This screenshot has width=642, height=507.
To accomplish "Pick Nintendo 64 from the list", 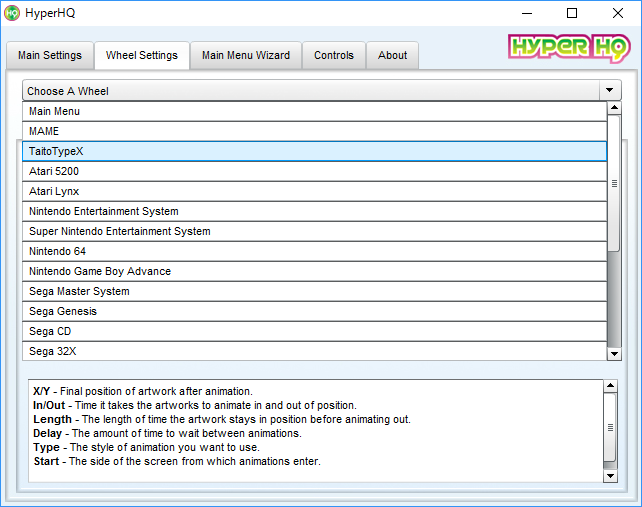I will pyautogui.click(x=314, y=252).
